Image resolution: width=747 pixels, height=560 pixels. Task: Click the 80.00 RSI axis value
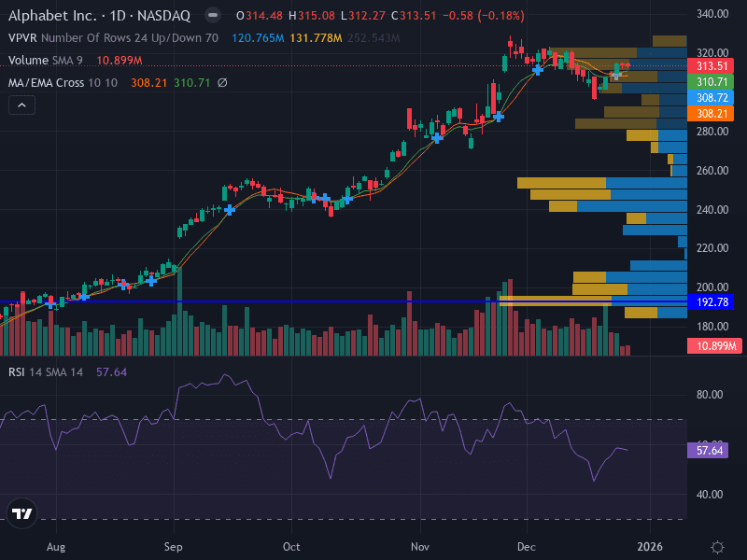tap(710, 395)
